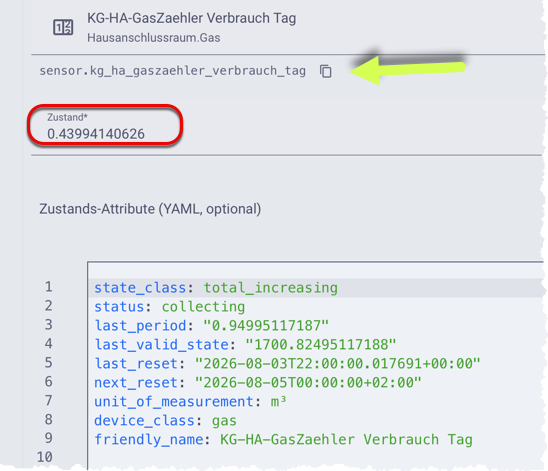
Task: Click the next_reset timestamp value
Action: pos(308,382)
